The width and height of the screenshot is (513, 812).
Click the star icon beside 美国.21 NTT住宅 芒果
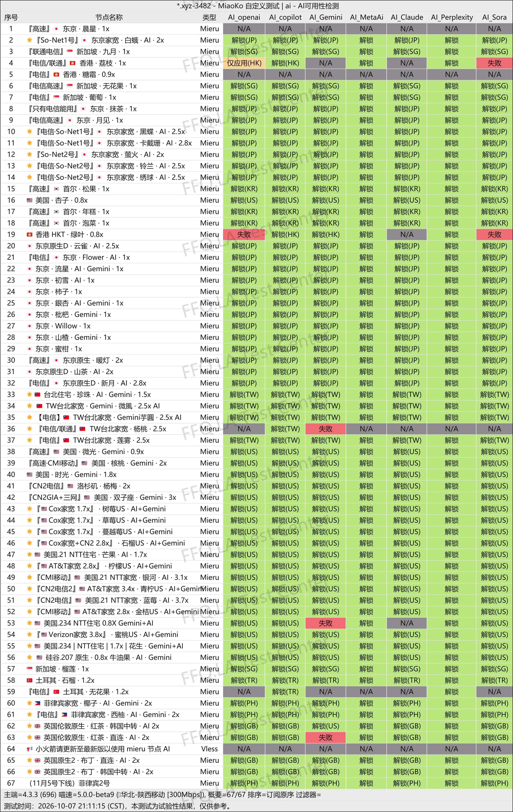coord(30,554)
